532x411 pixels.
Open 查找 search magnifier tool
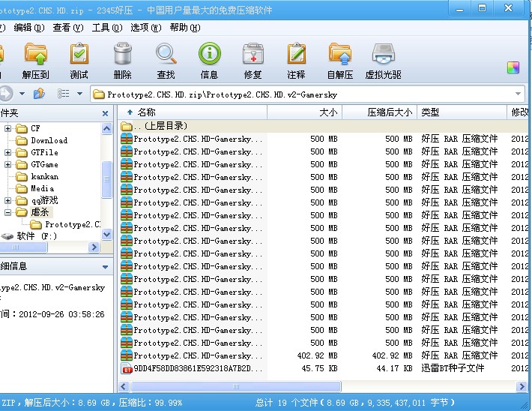[166, 54]
